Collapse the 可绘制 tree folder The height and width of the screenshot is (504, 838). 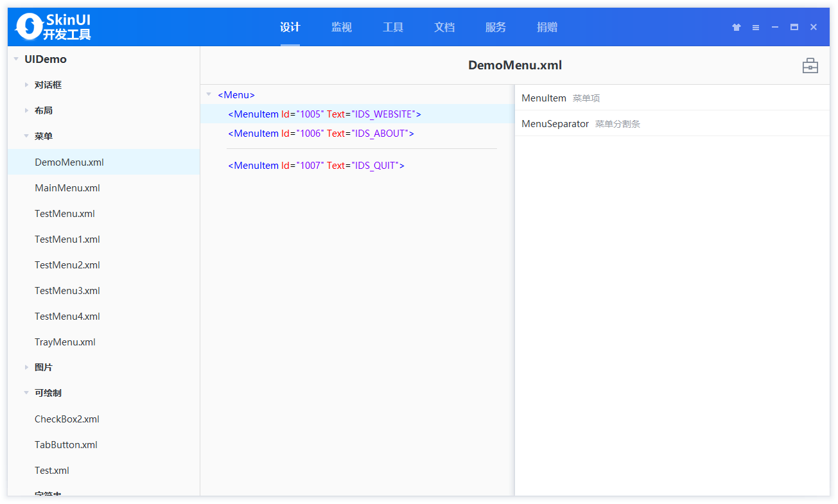(x=26, y=393)
